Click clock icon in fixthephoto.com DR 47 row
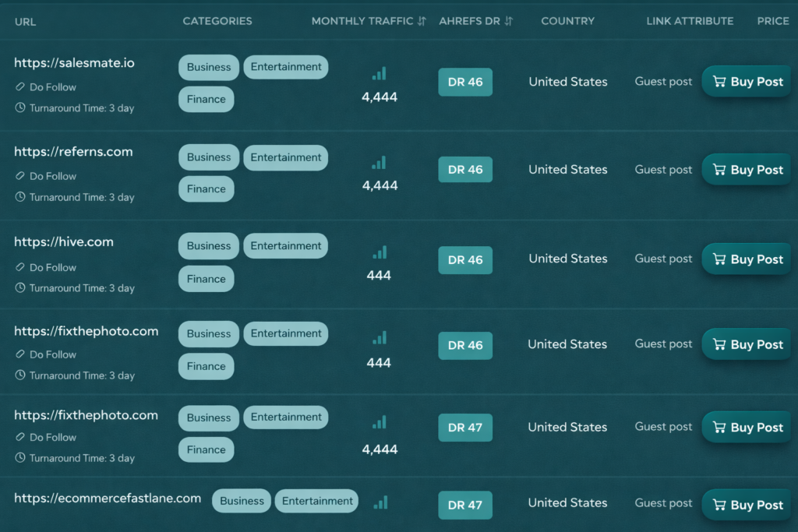Viewport: 798px width, 532px height. tap(19, 458)
